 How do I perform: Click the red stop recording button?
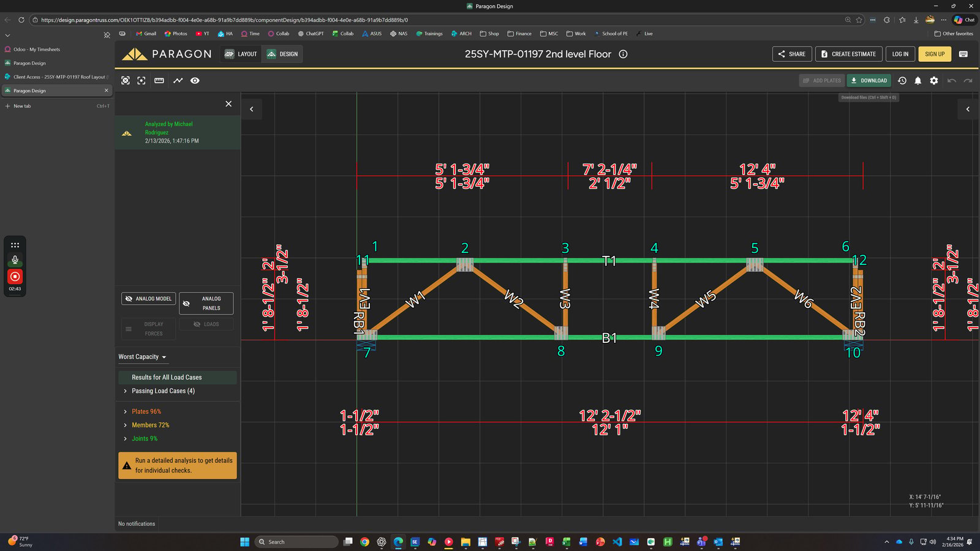pyautogui.click(x=15, y=277)
